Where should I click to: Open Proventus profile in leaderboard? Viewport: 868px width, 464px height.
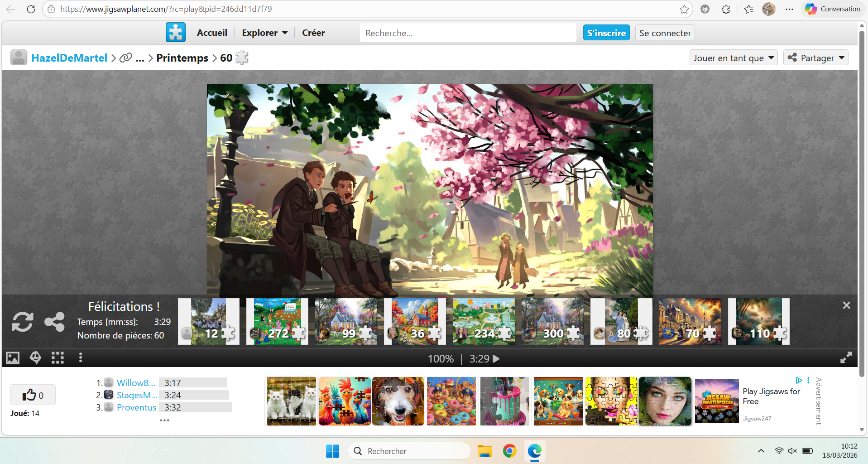pyautogui.click(x=136, y=407)
